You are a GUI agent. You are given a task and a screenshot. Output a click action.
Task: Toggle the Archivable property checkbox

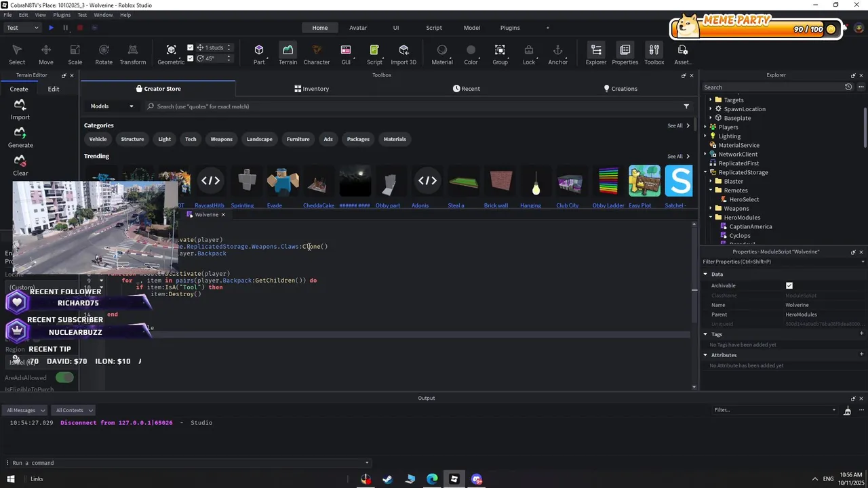pos(789,286)
